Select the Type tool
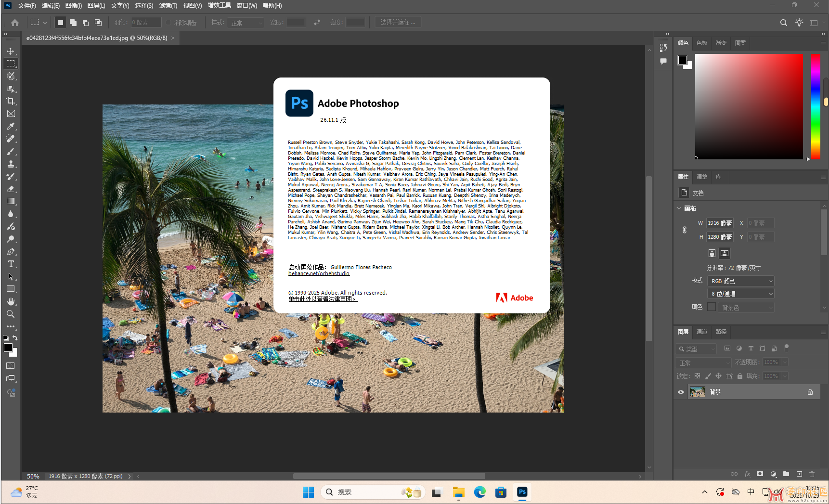Screen dimensions: 829x504 coord(11,264)
